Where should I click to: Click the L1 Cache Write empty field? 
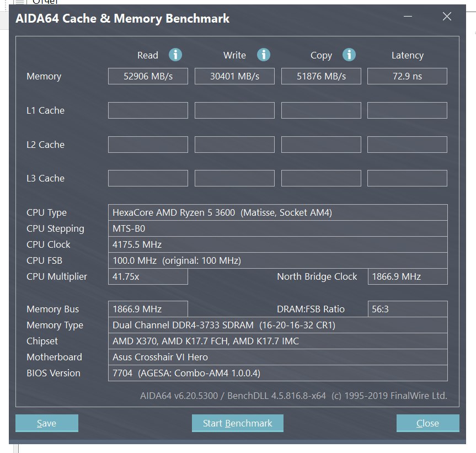tap(234, 110)
